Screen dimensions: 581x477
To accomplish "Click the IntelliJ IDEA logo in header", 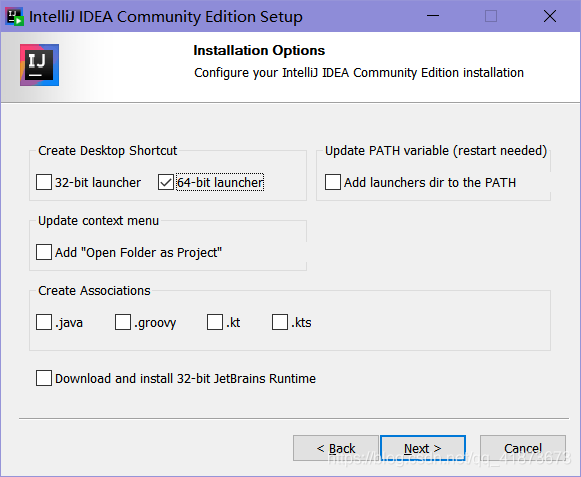I will [x=39, y=65].
